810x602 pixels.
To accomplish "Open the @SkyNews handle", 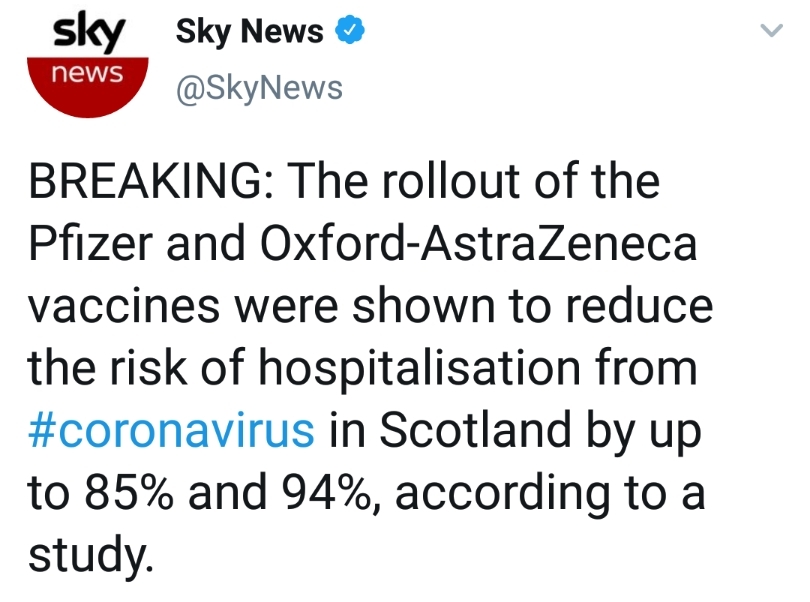I will pyautogui.click(x=259, y=88).
